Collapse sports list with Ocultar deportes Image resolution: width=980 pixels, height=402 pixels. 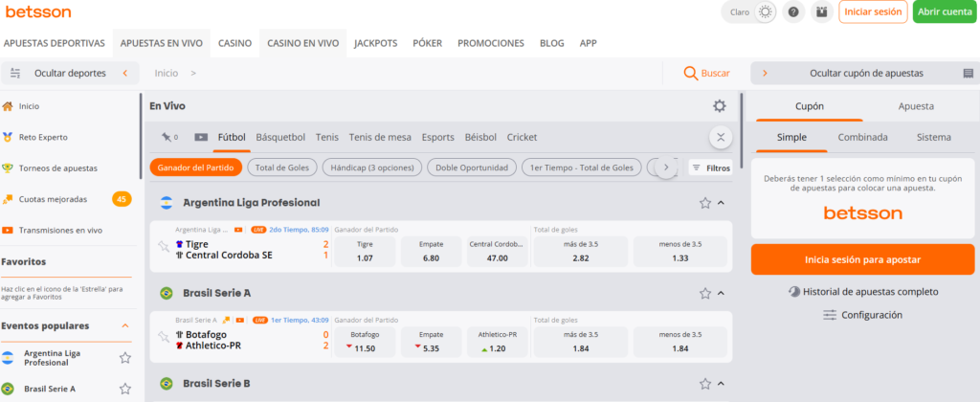point(69,73)
